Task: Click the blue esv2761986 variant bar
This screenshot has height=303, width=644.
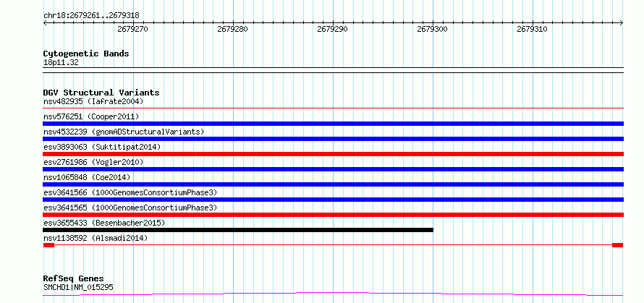Action: pyautogui.click(x=333, y=169)
